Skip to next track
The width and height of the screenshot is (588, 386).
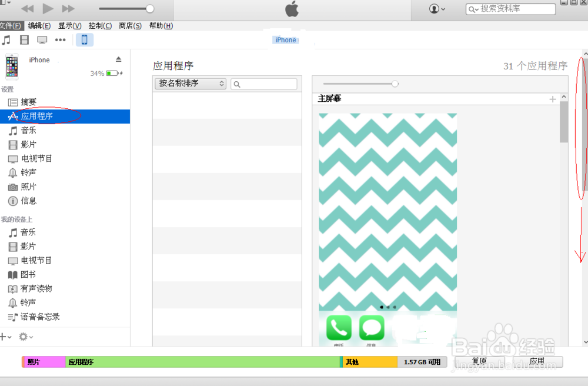click(x=68, y=8)
